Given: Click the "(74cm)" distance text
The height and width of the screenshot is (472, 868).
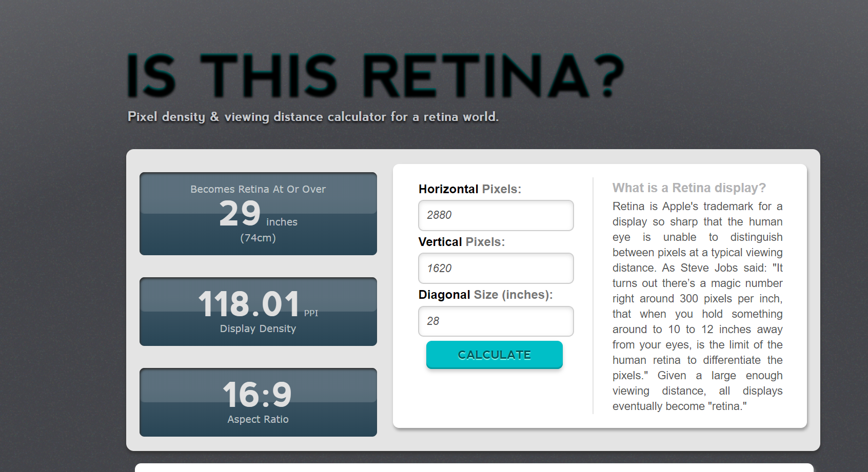Looking at the screenshot, I should click(258, 238).
